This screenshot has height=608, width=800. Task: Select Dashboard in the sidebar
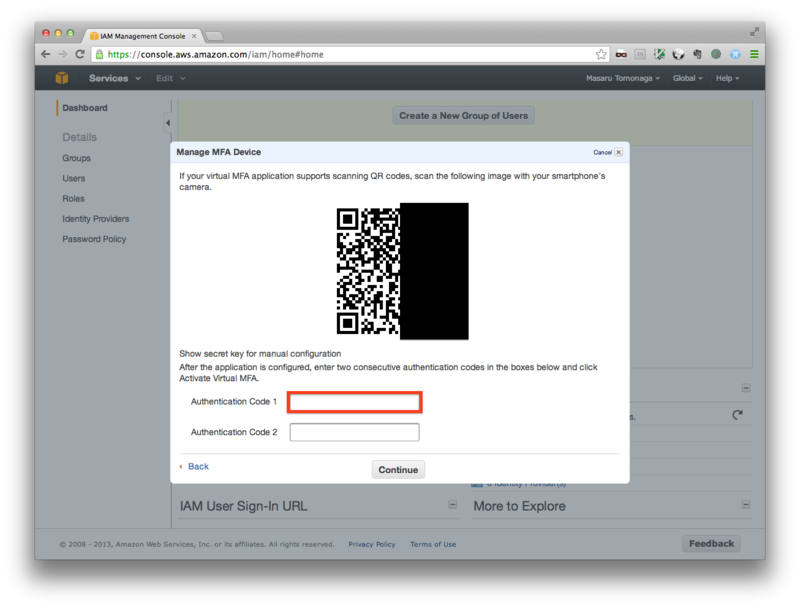click(x=85, y=108)
